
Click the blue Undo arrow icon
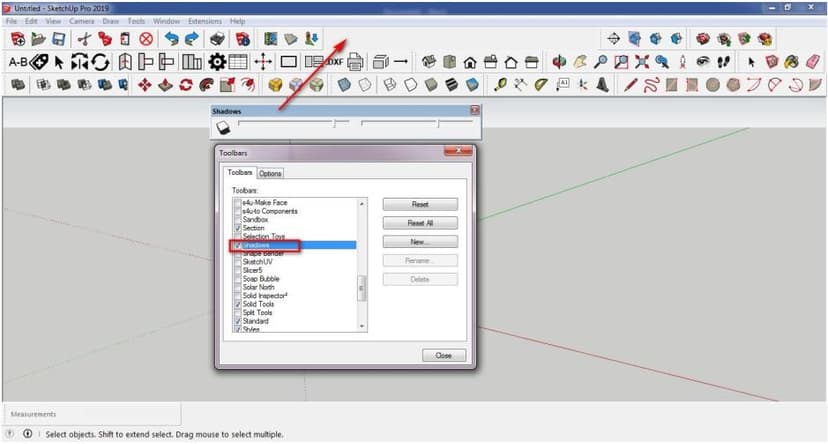point(171,39)
